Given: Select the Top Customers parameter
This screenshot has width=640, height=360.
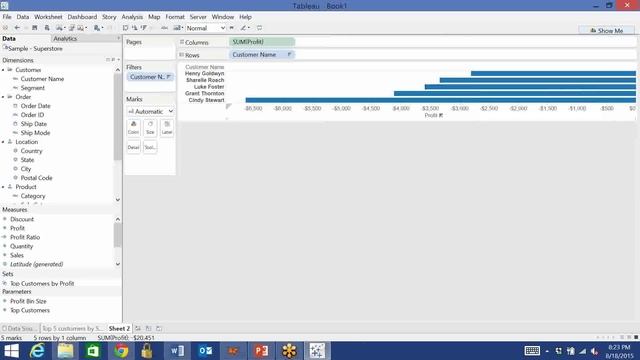Looking at the screenshot, I should coord(30,310).
